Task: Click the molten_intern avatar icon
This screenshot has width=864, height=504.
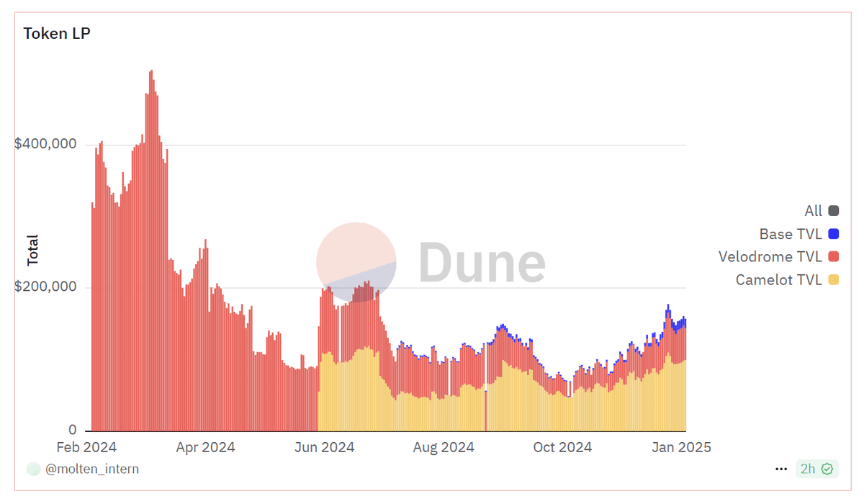Action: [x=34, y=469]
